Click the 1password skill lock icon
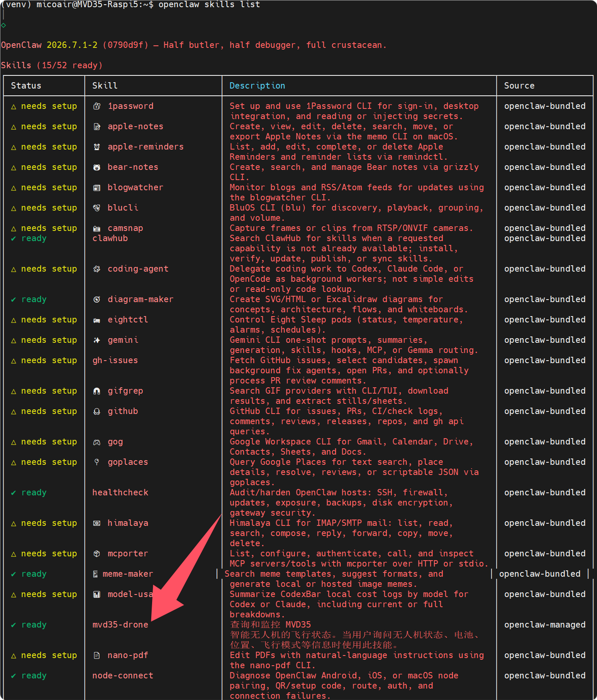The image size is (597, 700). point(97,106)
